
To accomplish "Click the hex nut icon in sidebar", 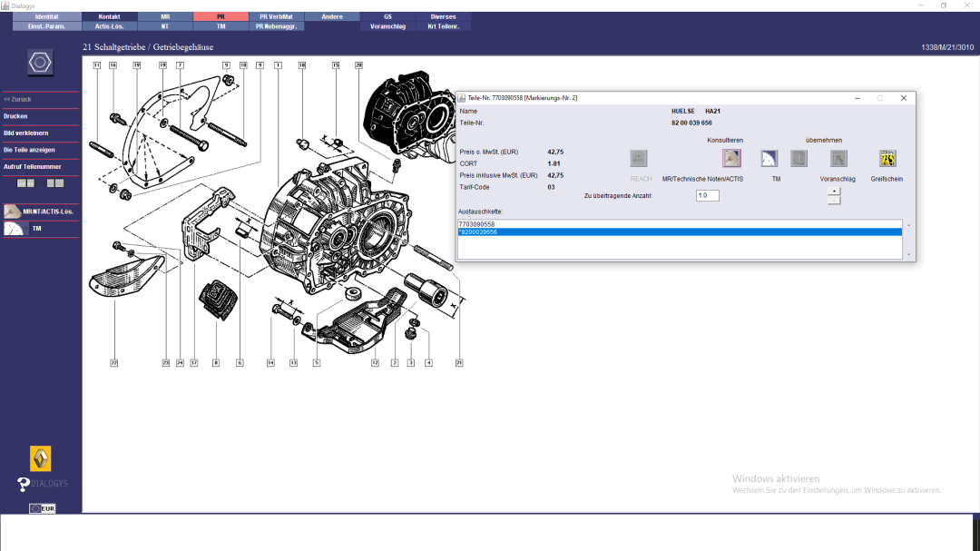I will coord(40,63).
